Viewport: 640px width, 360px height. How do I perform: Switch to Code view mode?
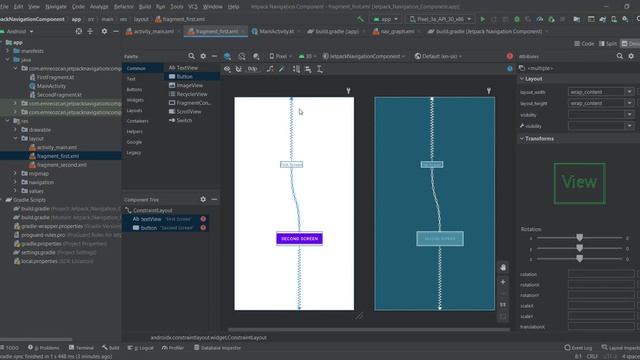click(584, 44)
